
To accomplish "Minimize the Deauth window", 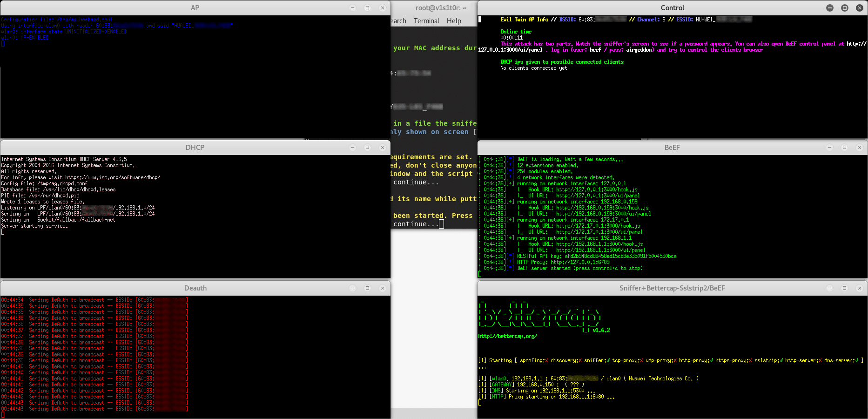I will click(352, 288).
